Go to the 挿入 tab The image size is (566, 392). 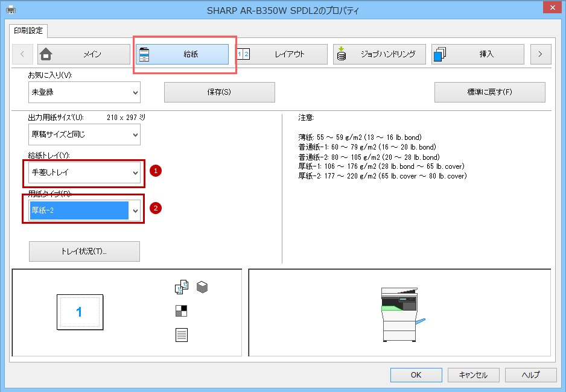(x=478, y=54)
